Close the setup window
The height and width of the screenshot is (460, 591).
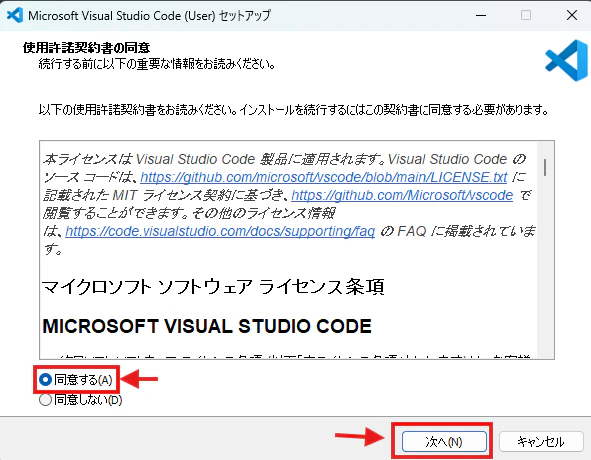pos(572,15)
